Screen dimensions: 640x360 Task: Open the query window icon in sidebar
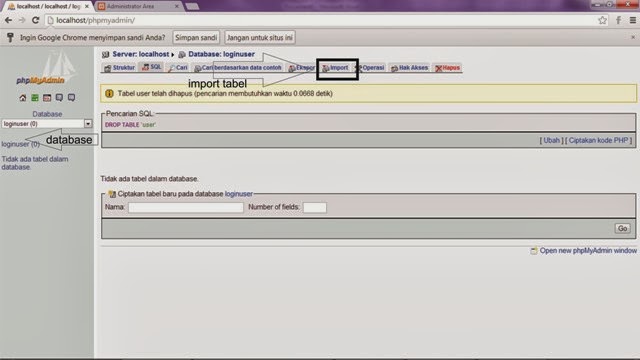tap(47, 98)
